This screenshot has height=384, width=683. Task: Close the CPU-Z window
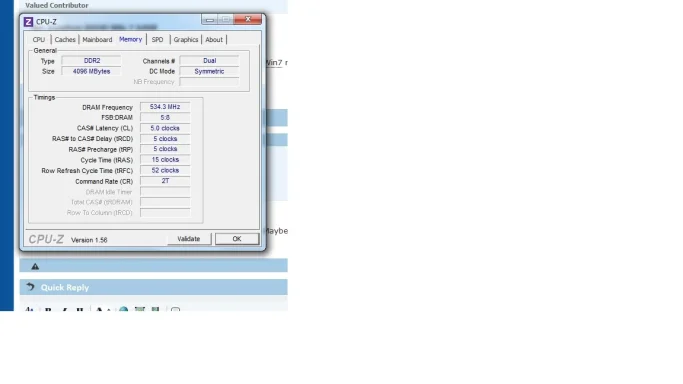tap(248, 20)
